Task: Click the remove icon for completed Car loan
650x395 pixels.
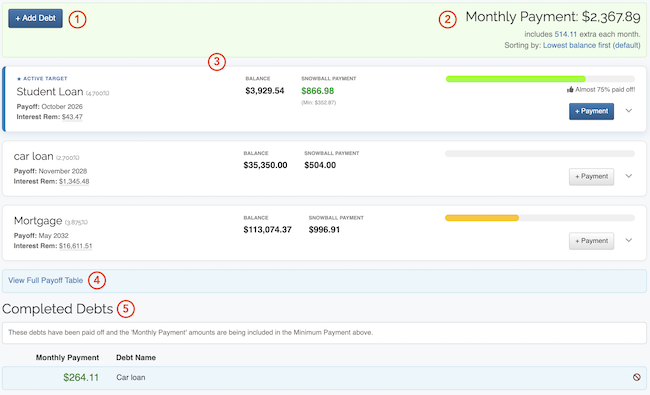Action: coord(637,377)
